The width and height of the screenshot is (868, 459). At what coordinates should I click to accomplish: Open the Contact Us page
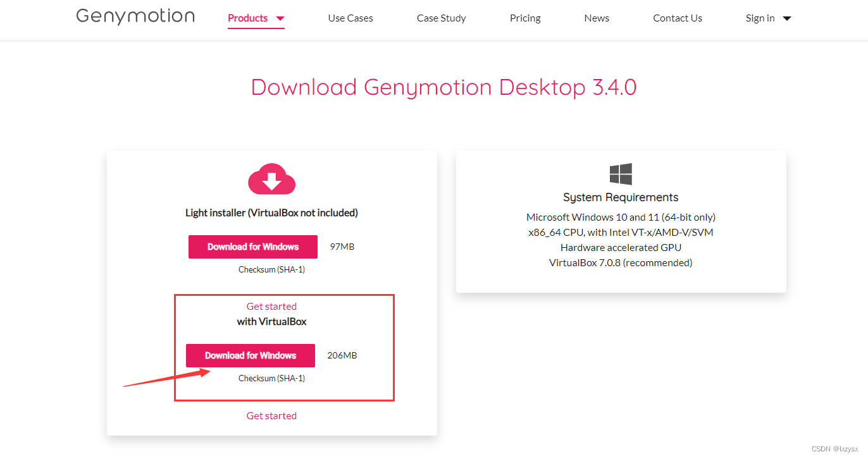[678, 18]
